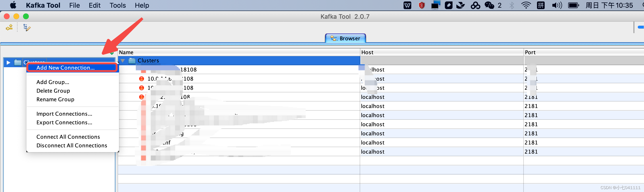Open the Tools menu
Image resolution: width=644 pixels, height=192 pixels.
(118, 5)
